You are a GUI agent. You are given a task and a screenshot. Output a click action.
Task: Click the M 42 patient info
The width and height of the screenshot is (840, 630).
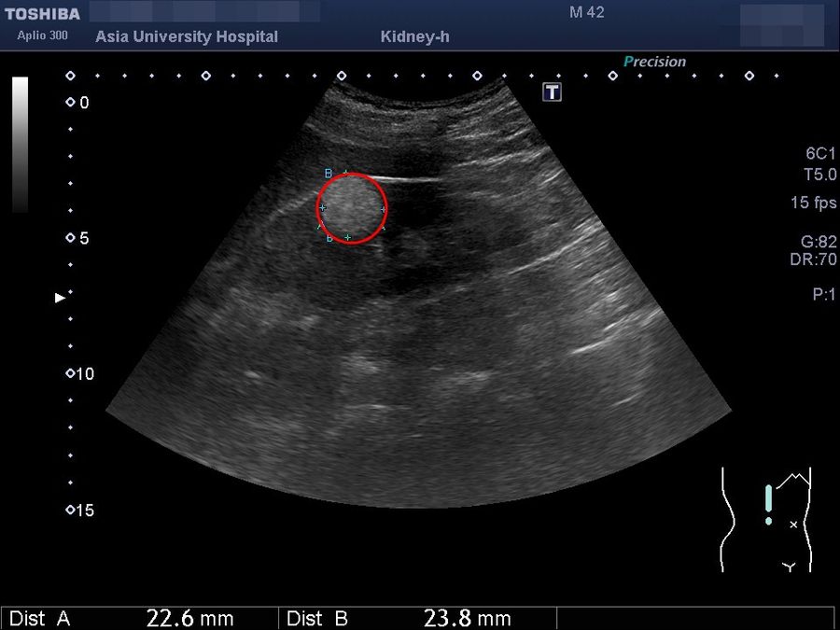587,12
